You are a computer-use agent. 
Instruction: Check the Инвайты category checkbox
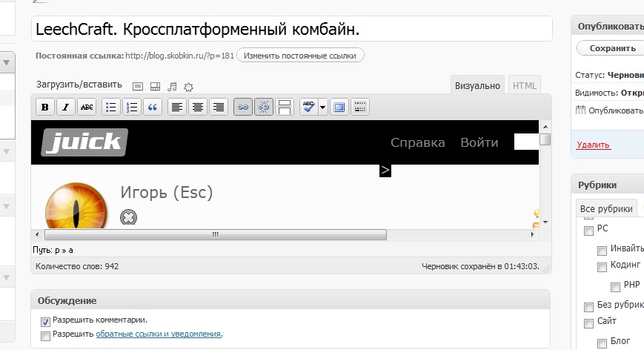[602, 251]
